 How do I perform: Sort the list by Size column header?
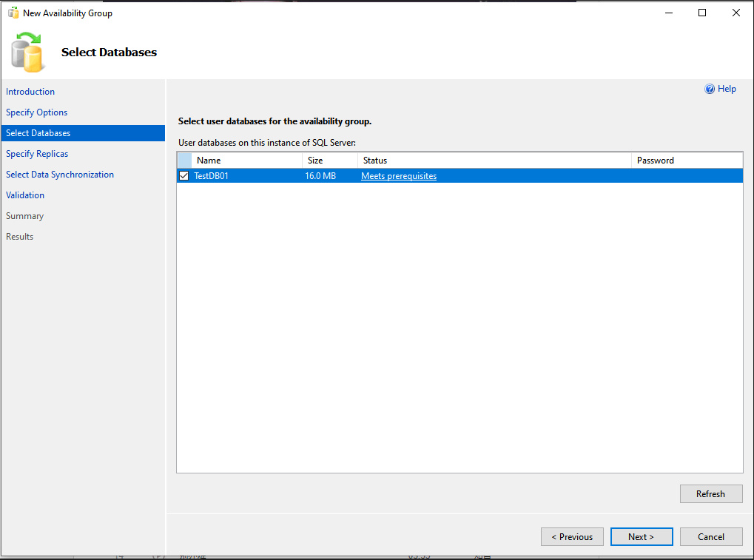click(x=329, y=161)
